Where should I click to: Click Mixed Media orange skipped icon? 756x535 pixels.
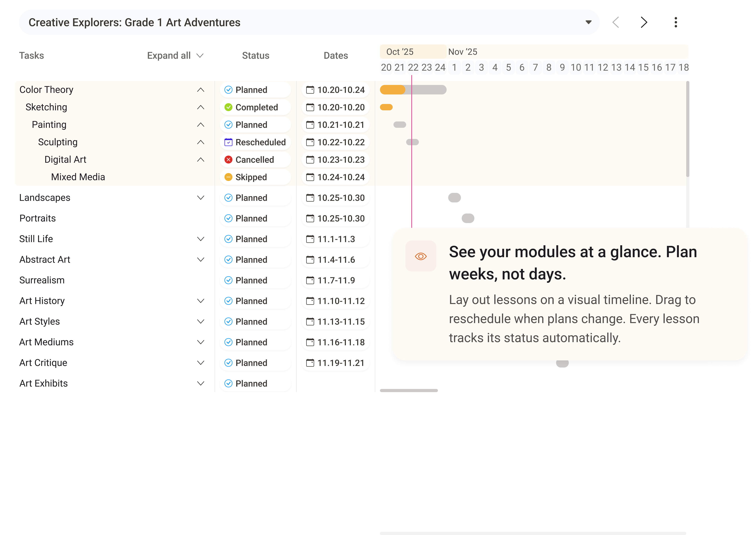[228, 177]
